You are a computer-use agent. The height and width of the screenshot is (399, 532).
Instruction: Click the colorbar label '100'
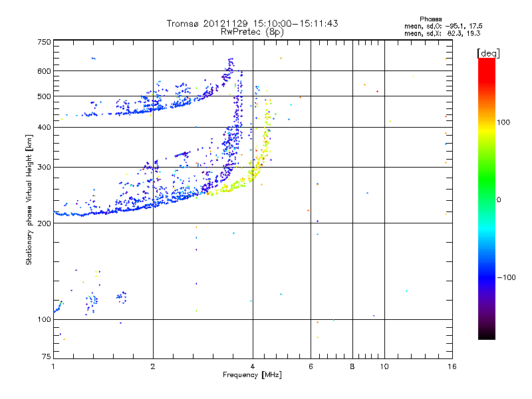tap(503, 122)
